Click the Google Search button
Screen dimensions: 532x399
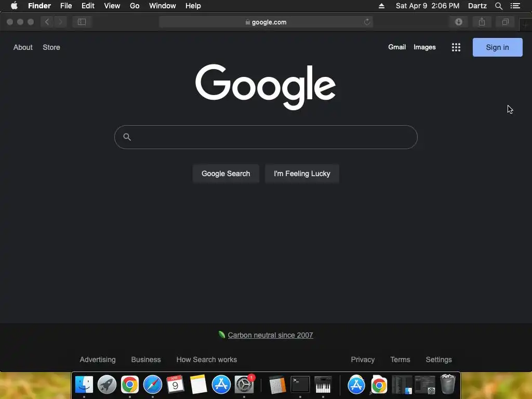click(x=225, y=174)
